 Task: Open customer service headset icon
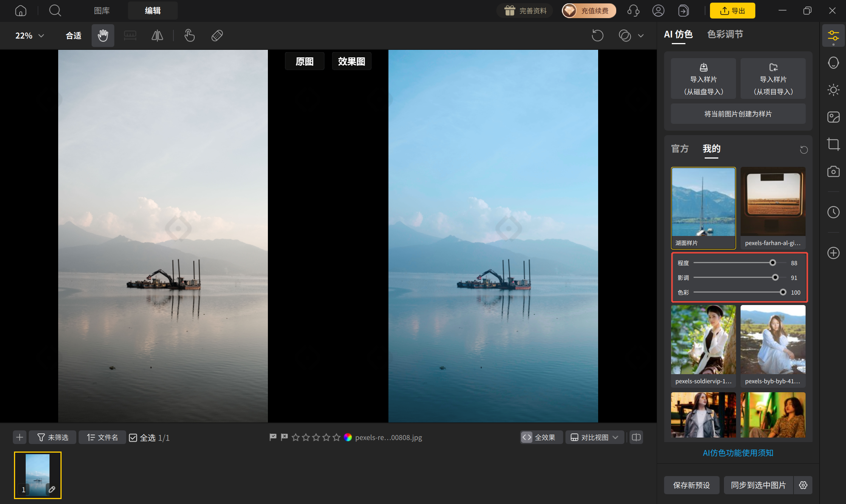(633, 11)
